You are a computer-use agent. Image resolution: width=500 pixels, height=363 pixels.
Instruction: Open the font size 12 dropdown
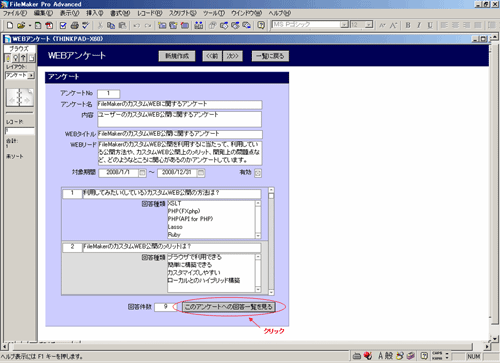pos(368,25)
